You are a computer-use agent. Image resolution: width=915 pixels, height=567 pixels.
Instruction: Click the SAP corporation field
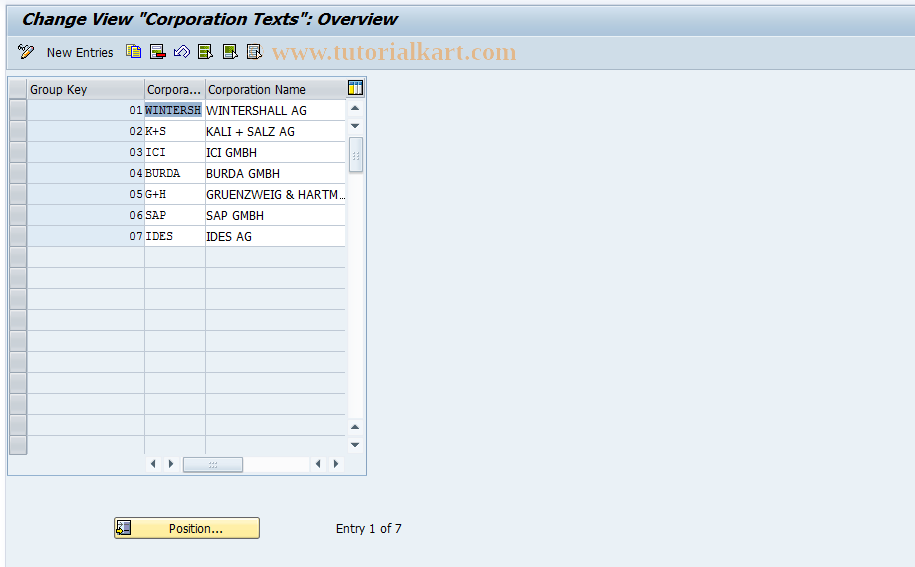coord(174,215)
